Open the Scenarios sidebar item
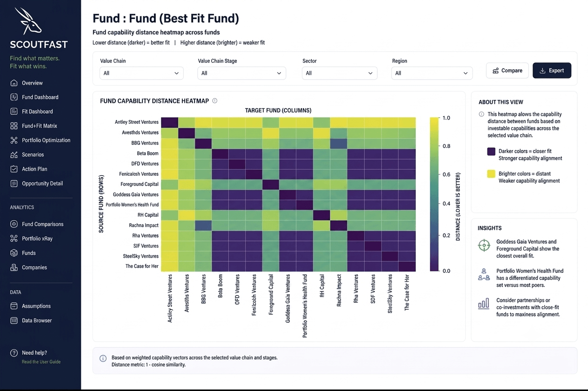 [33, 154]
